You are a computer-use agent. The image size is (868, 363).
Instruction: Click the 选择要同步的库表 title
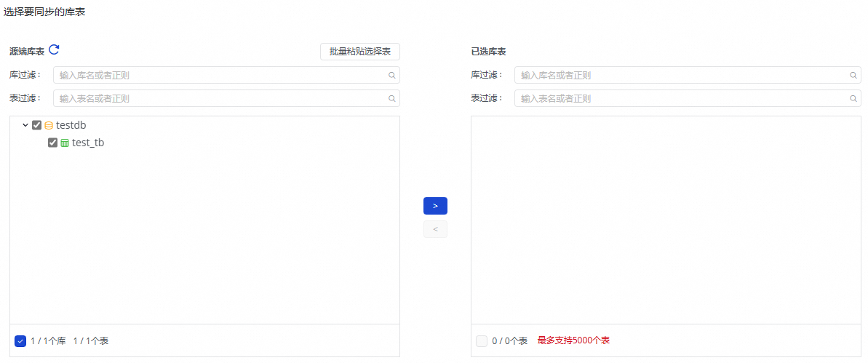pyautogui.click(x=44, y=12)
